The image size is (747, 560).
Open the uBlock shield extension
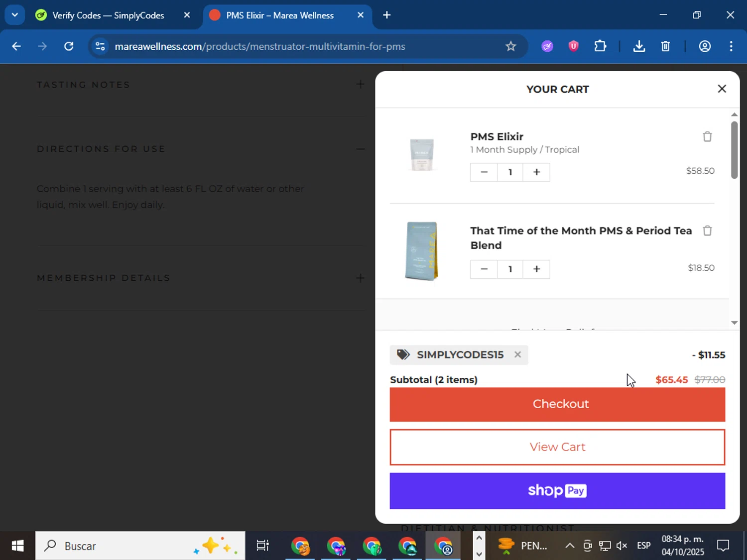pos(573,46)
